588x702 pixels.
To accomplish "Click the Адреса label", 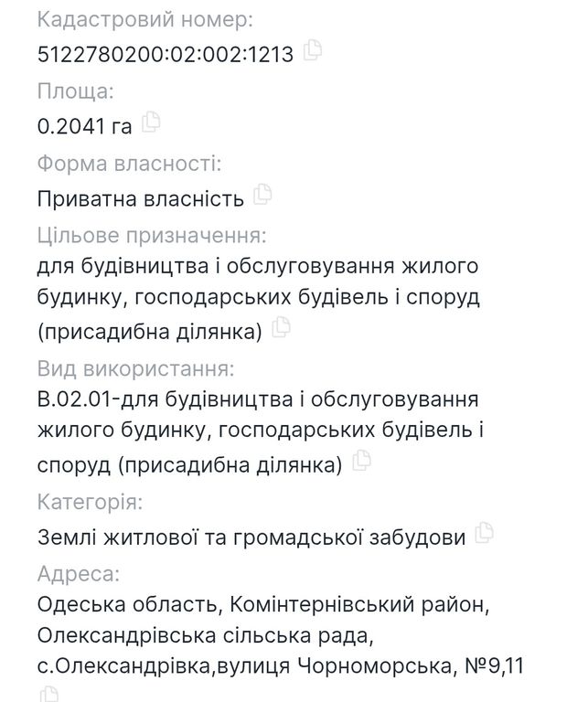I will [79, 573].
